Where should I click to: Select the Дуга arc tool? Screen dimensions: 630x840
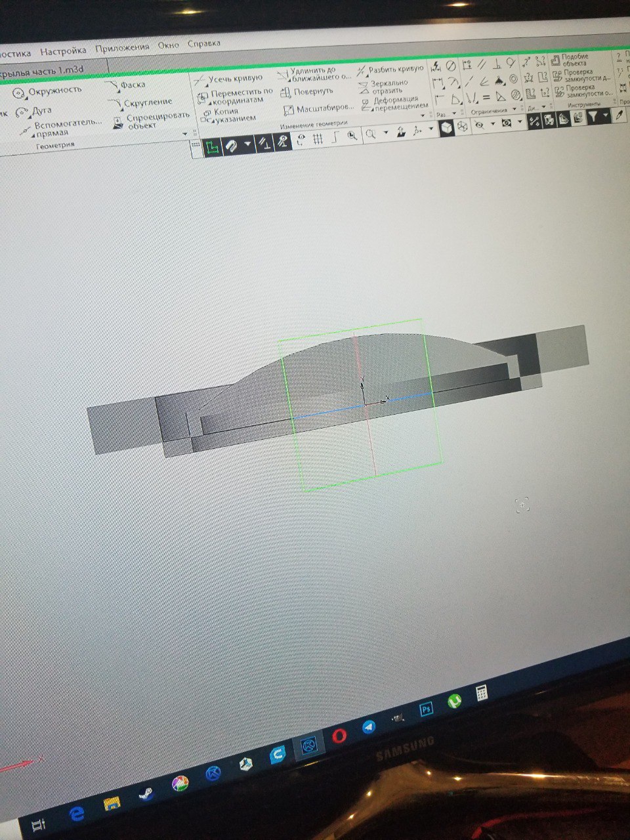34,111
